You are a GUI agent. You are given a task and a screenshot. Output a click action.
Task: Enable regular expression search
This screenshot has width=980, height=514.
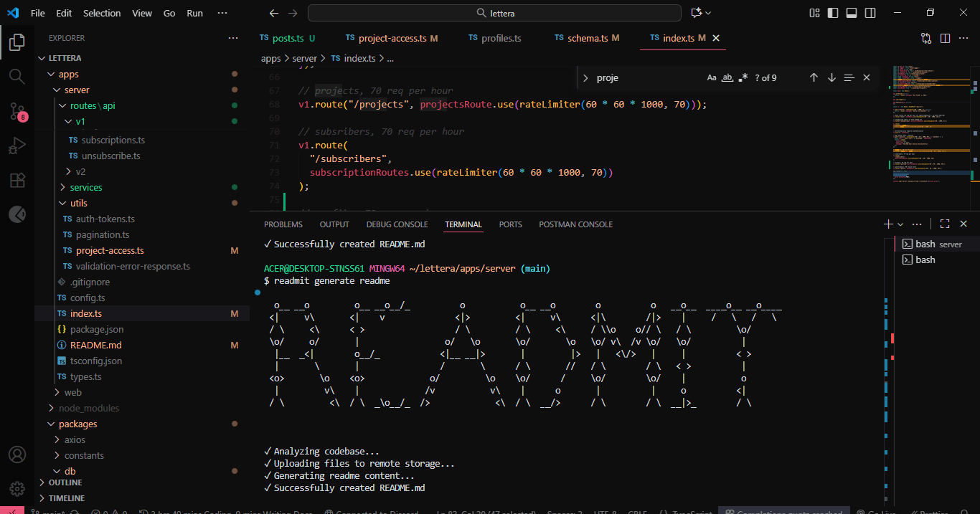point(743,77)
